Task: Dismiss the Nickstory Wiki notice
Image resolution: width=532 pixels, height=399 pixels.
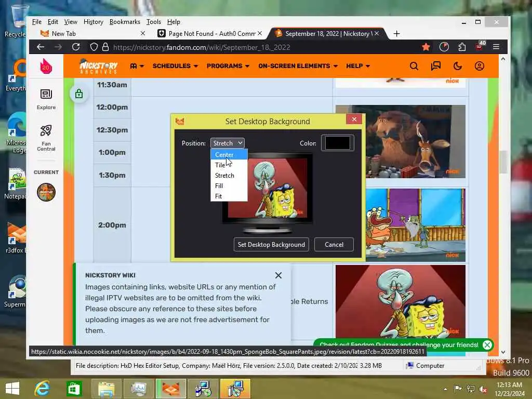Action: (x=278, y=275)
